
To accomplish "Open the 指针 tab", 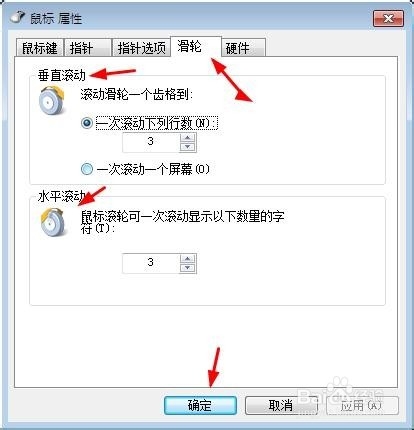I will (x=87, y=48).
